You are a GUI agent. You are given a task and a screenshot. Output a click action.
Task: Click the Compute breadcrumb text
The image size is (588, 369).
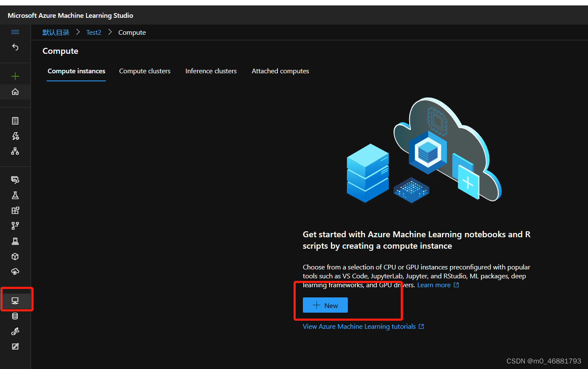pyautogui.click(x=132, y=33)
